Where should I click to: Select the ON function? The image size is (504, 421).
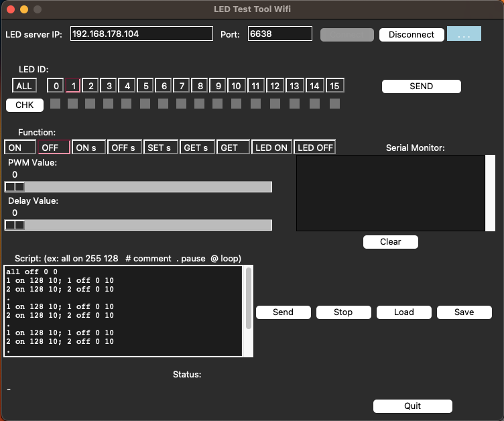click(x=19, y=147)
